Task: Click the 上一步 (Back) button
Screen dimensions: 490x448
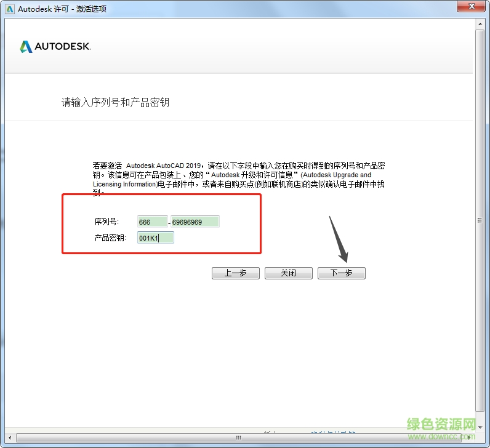Action: [236, 273]
